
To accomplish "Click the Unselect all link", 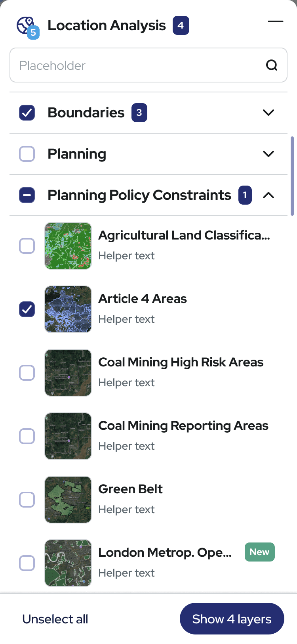I will click(x=55, y=619).
